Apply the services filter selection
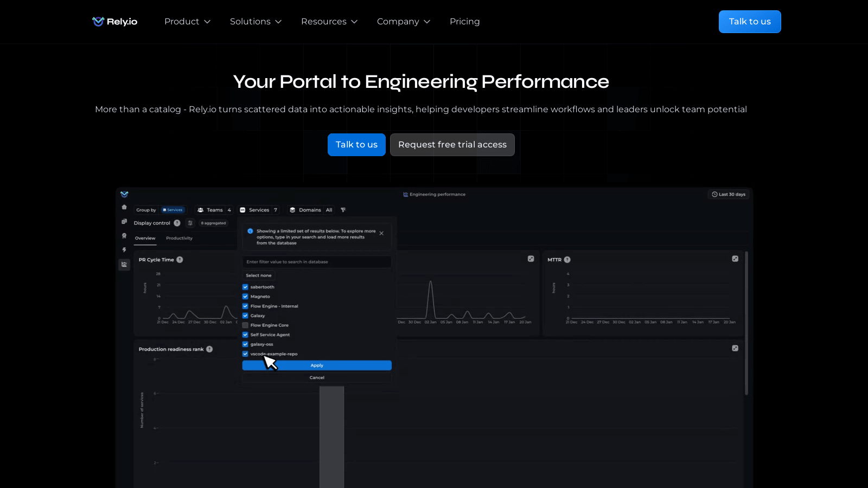868x488 pixels. click(x=317, y=365)
